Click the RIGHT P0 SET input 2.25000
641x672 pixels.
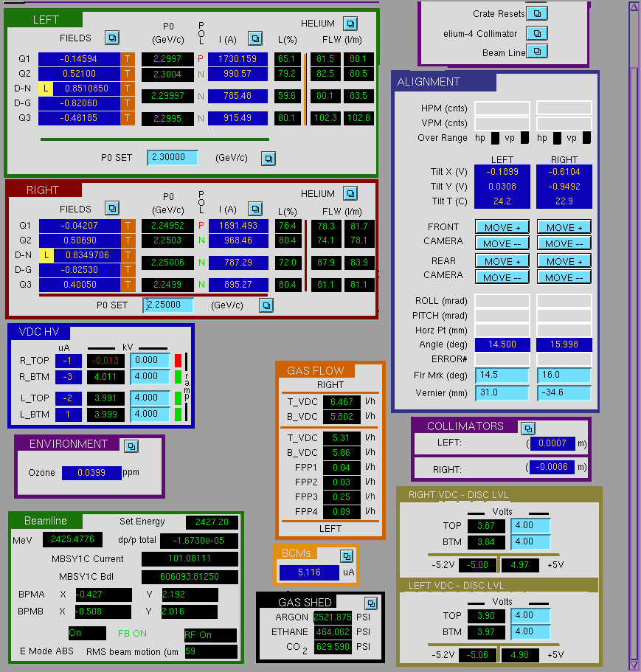coord(168,305)
